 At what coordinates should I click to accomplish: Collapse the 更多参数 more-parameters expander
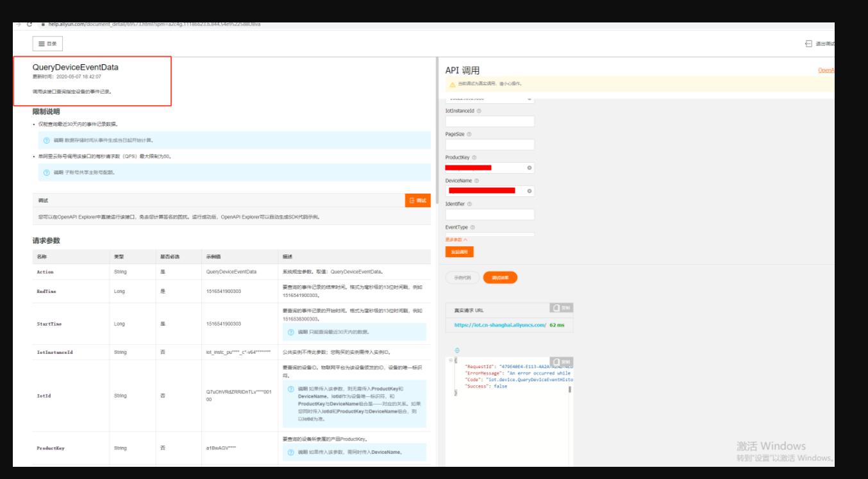coord(456,240)
